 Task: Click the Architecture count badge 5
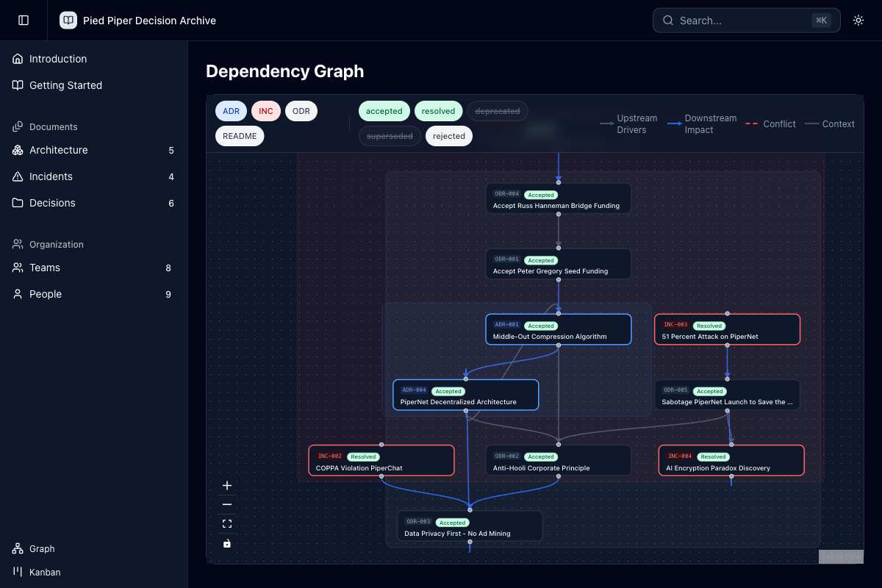[171, 150]
